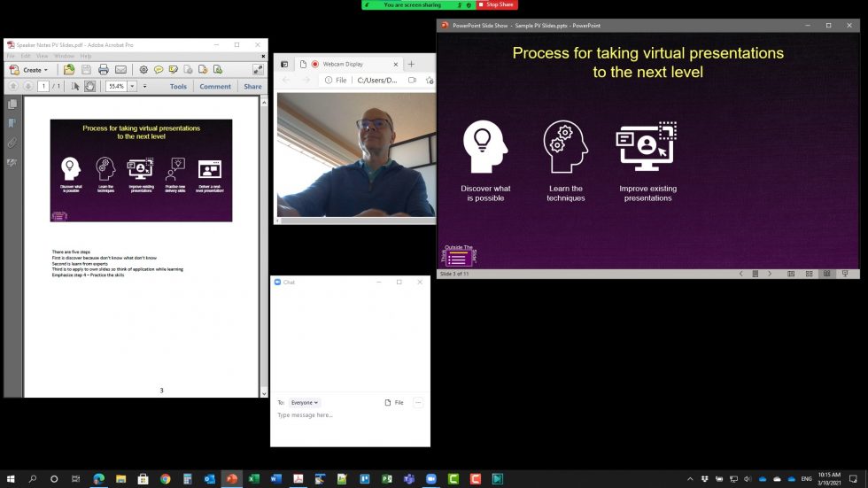Open Zoom from the taskbar
The image size is (868, 488).
pos(431,478)
